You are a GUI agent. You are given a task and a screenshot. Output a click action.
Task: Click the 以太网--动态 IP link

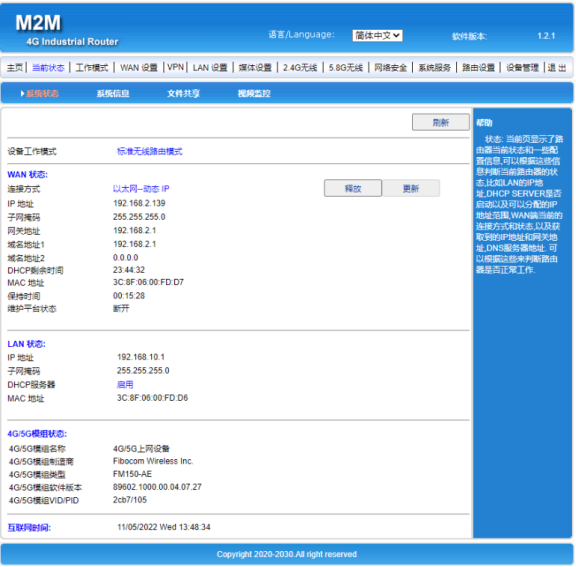(141, 189)
